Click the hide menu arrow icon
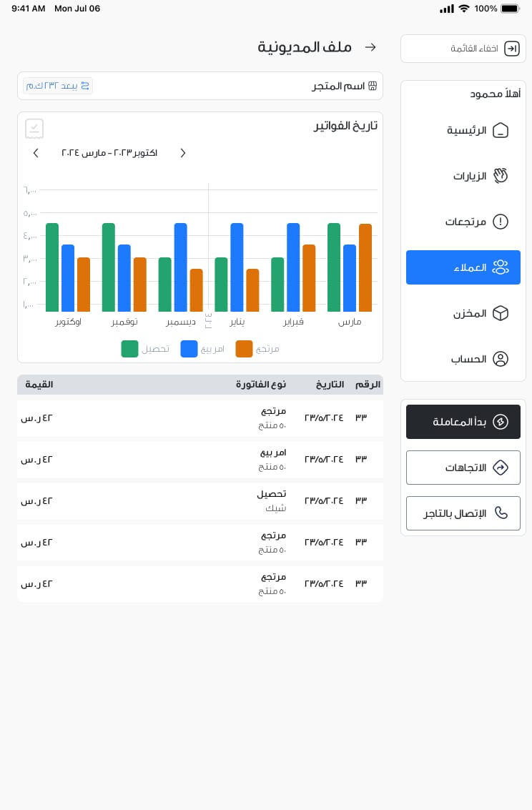The image size is (532, 810). [x=511, y=49]
